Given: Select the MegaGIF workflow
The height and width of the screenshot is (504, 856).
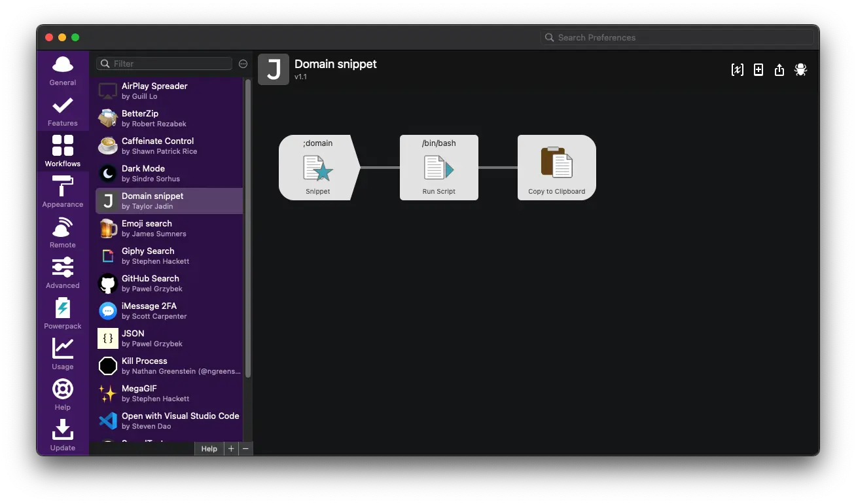Looking at the screenshot, I should click(x=169, y=393).
